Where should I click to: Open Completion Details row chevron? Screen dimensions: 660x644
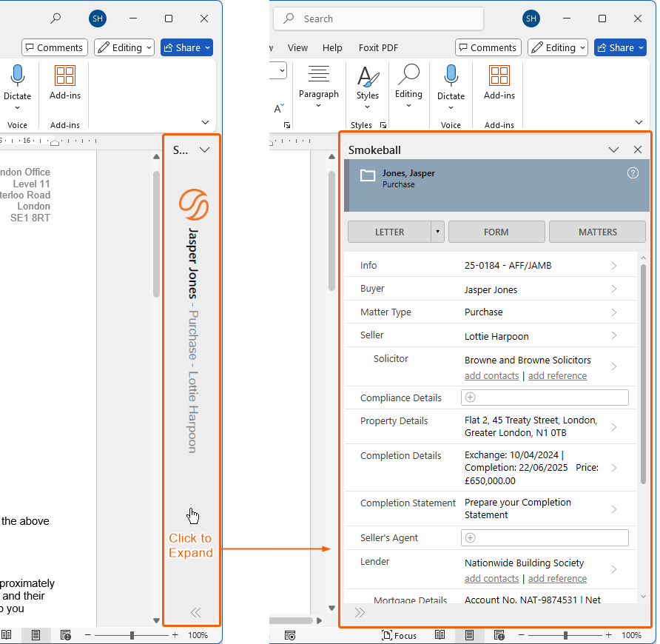[x=614, y=468]
